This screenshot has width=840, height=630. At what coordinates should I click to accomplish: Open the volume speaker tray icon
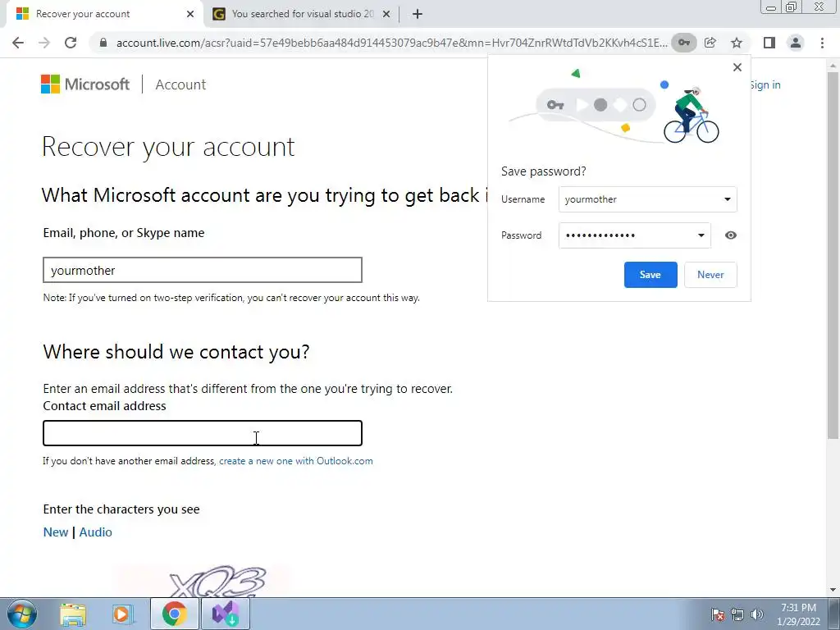(756, 614)
